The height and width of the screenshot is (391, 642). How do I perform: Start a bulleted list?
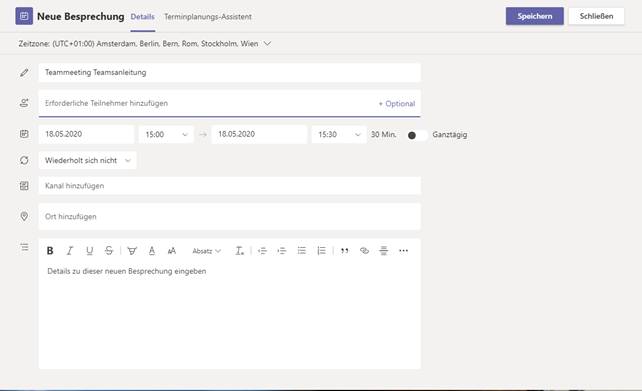click(x=302, y=251)
